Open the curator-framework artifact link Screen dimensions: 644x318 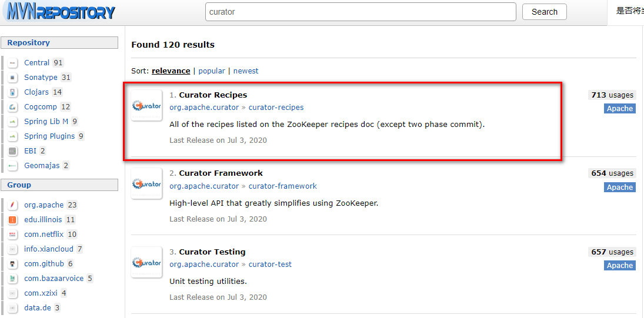[x=282, y=186]
